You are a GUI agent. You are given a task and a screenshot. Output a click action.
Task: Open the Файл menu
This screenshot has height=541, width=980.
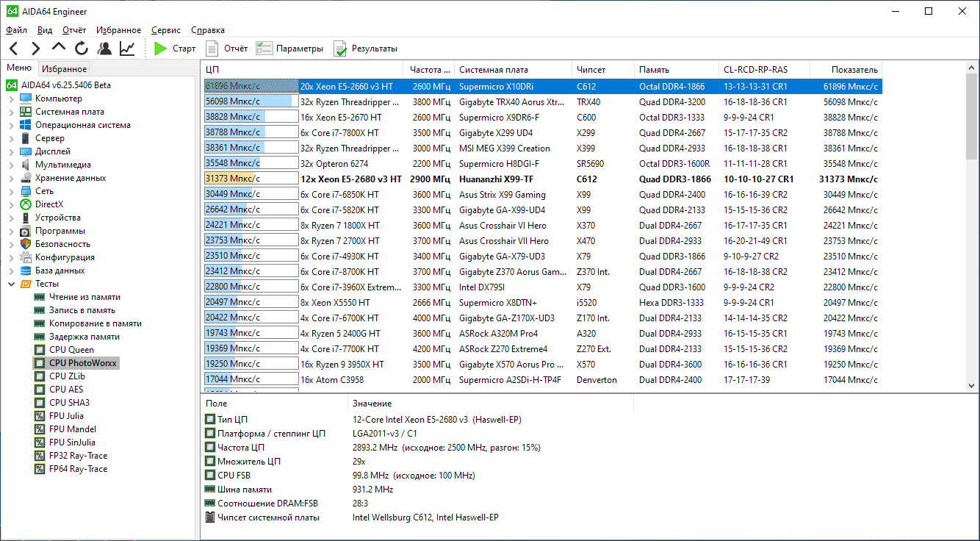(17, 30)
